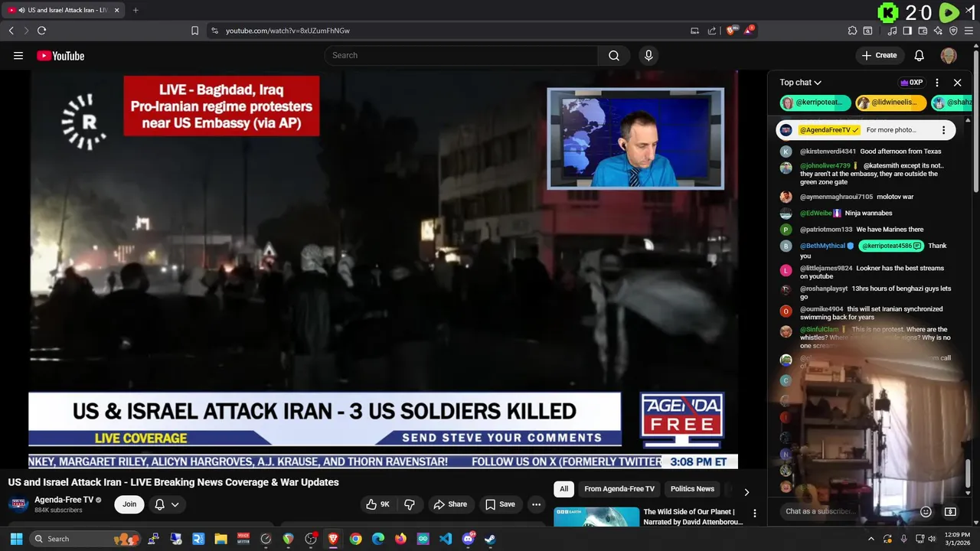
Task: Join the Agenda-Free TV channel
Action: coord(129,504)
